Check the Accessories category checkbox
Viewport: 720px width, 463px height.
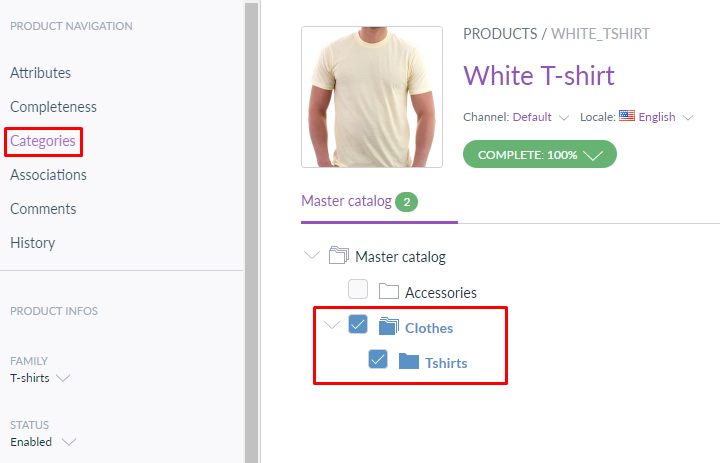coord(358,289)
